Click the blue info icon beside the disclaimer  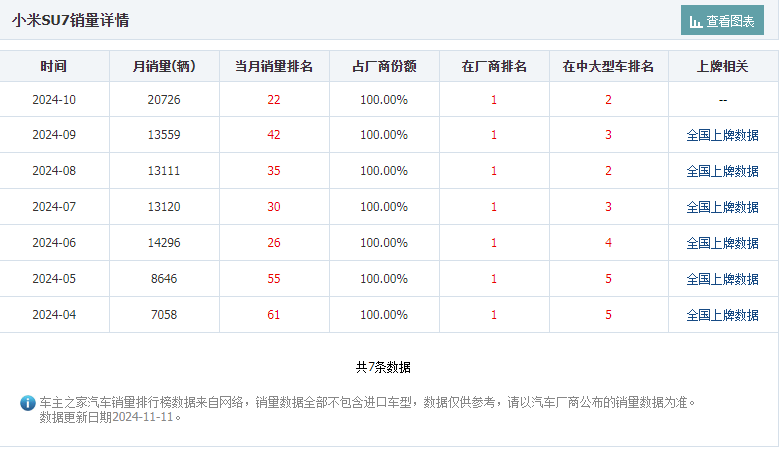coord(27,403)
